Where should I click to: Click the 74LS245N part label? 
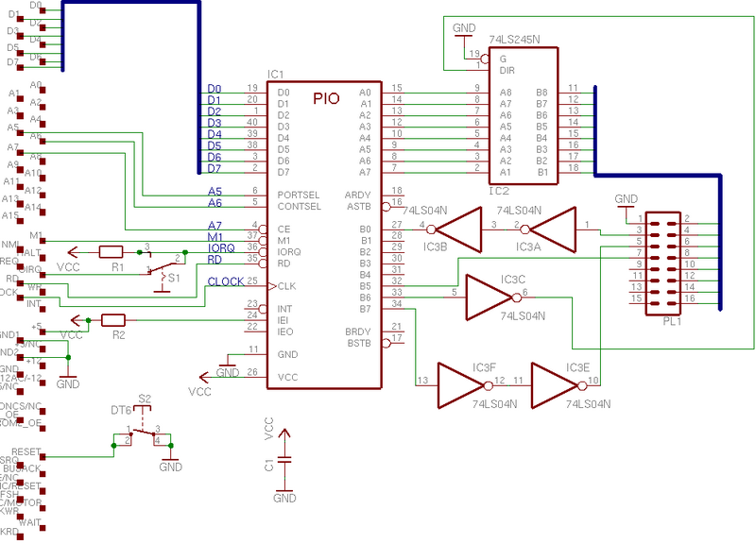pyautogui.click(x=514, y=40)
